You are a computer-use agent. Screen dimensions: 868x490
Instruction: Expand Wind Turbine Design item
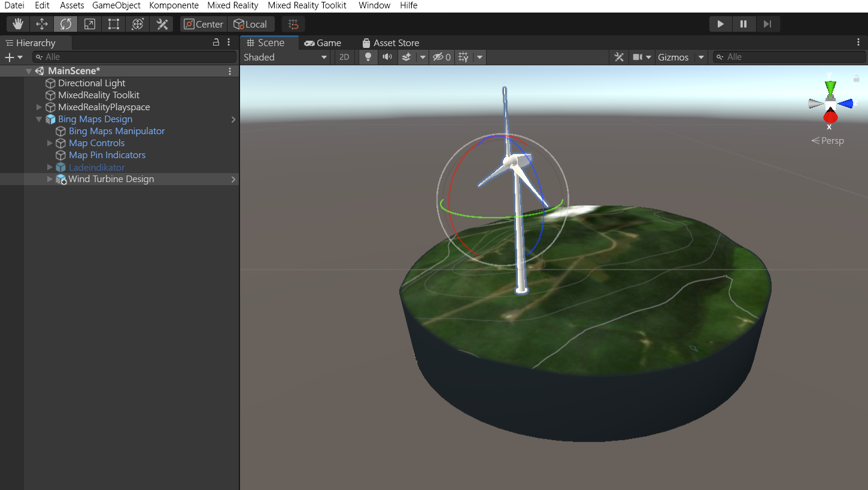click(50, 179)
